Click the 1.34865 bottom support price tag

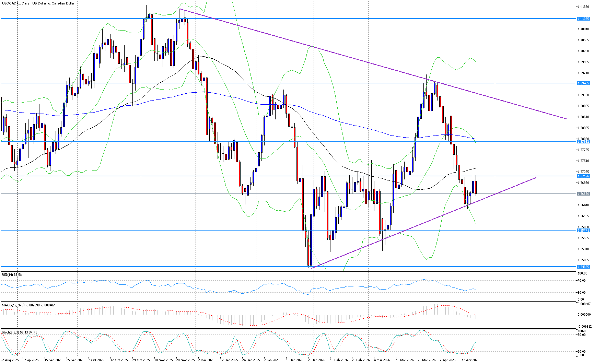[583, 267]
